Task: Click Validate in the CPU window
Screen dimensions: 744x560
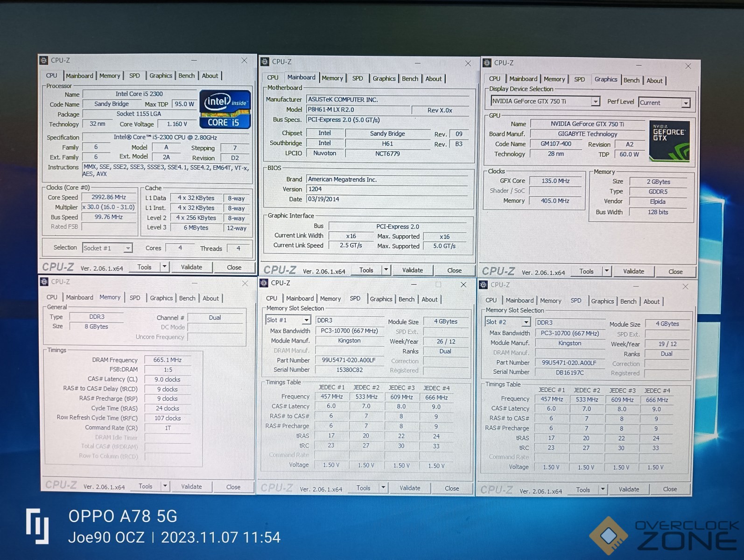Action: point(192,267)
